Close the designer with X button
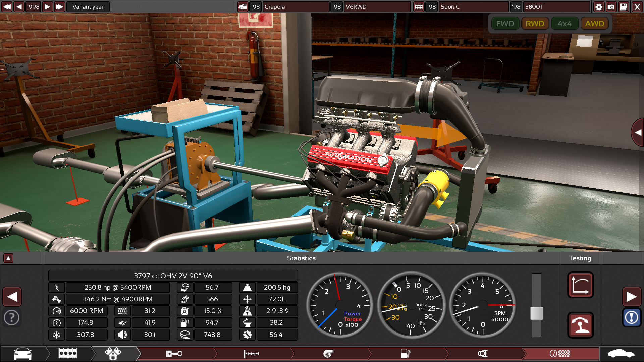This screenshot has height=362, width=644. click(637, 7)
